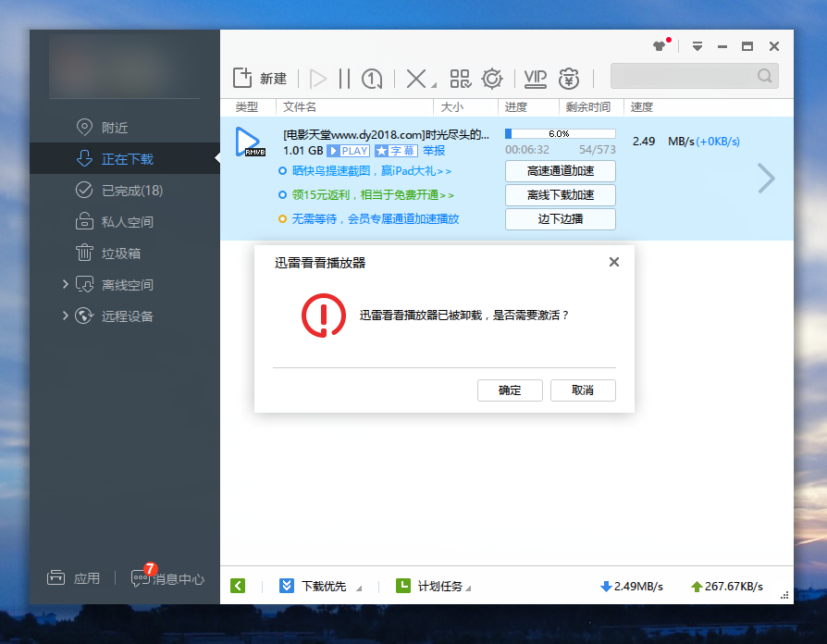Open 应用 at the sidebar bottom
This screenshot has width=827, height=644.
[x=74, y=578]
